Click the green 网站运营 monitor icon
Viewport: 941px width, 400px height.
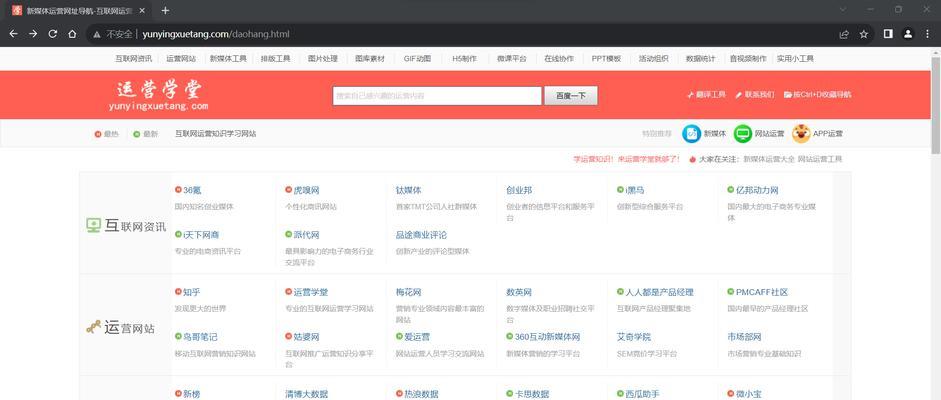pos(742,134)
